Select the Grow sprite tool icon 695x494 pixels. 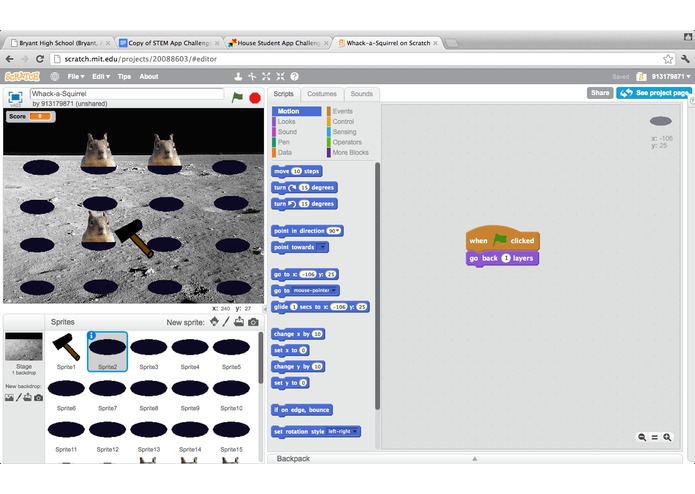(266, 77)
